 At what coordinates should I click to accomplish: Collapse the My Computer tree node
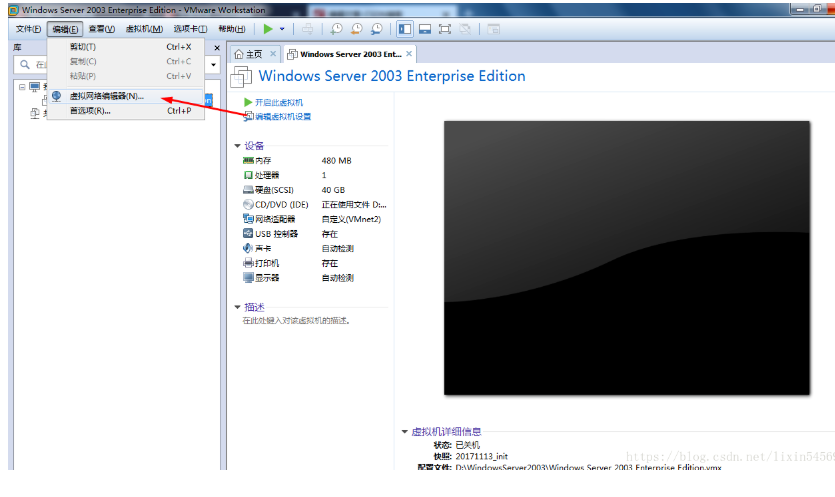point(22,87)
